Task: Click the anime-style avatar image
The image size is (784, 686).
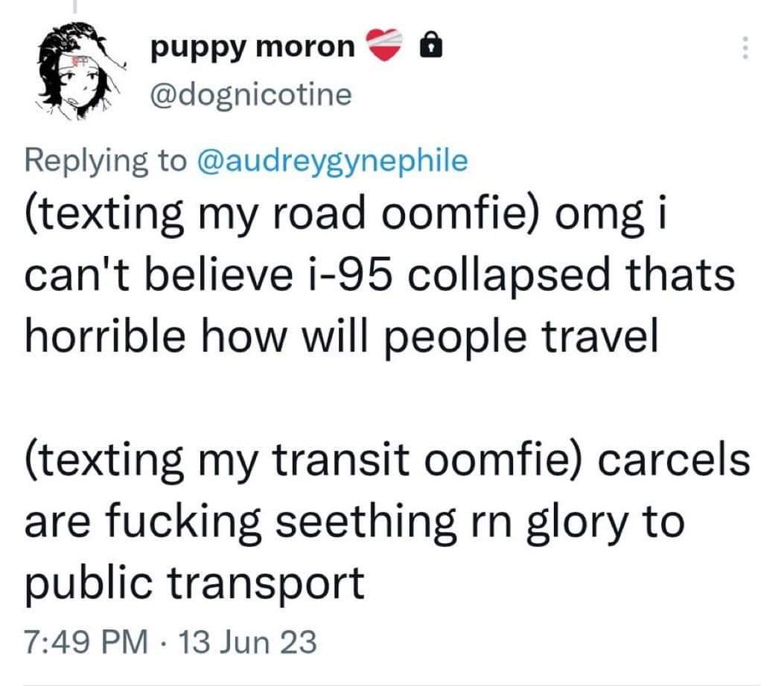Action: (78, 69)
